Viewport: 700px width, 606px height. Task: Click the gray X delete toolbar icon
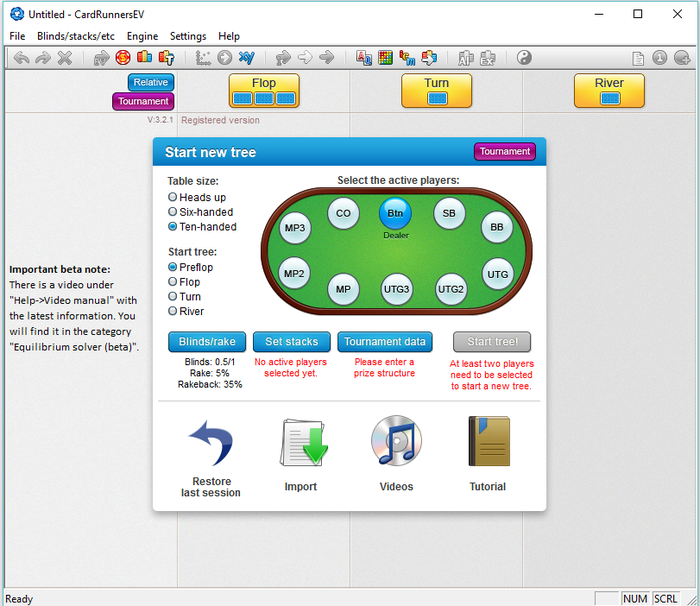click(65, 58)
